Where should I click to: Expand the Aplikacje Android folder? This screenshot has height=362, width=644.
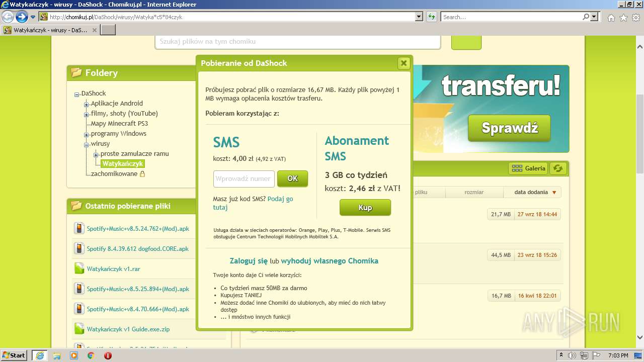pyautogui.click(x=87, y=104)
